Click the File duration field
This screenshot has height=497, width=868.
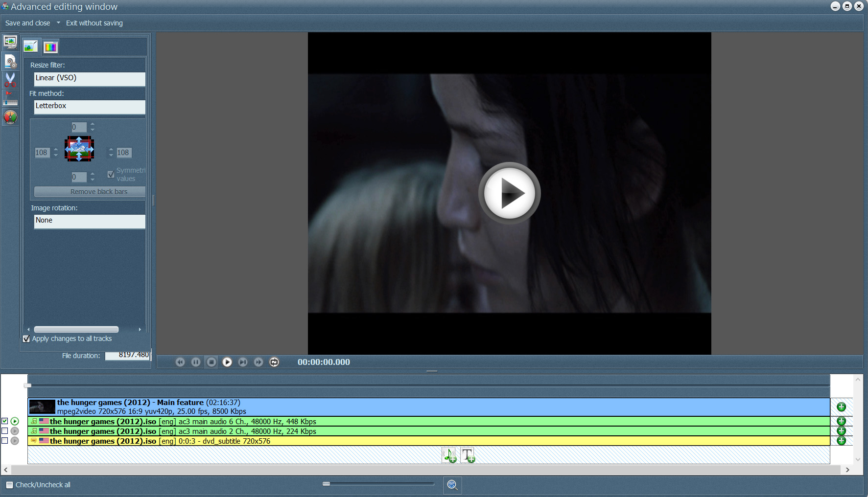(x=128, y=355)
